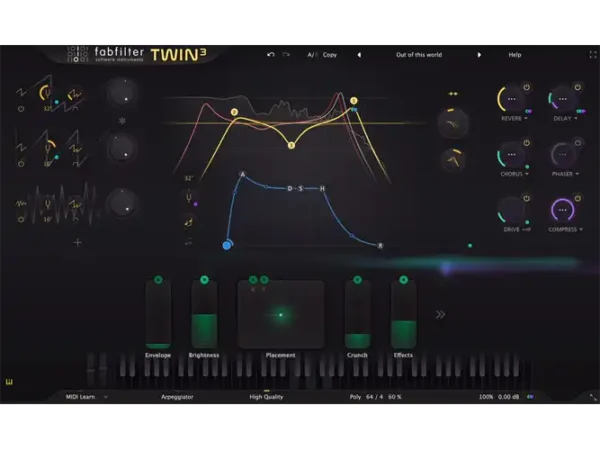Click the low-pass filter shape knob
Screen dimensions: 600x450
click(453, 123)
